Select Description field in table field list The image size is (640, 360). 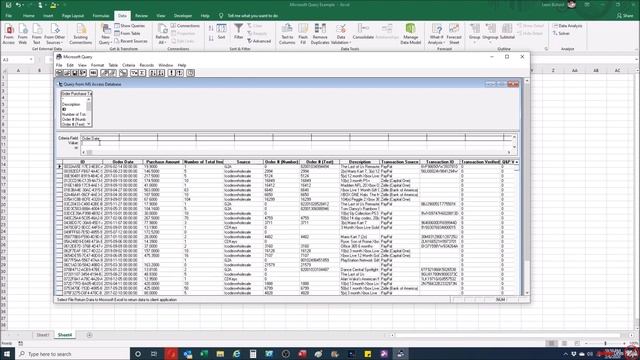[x=71, y=104]
